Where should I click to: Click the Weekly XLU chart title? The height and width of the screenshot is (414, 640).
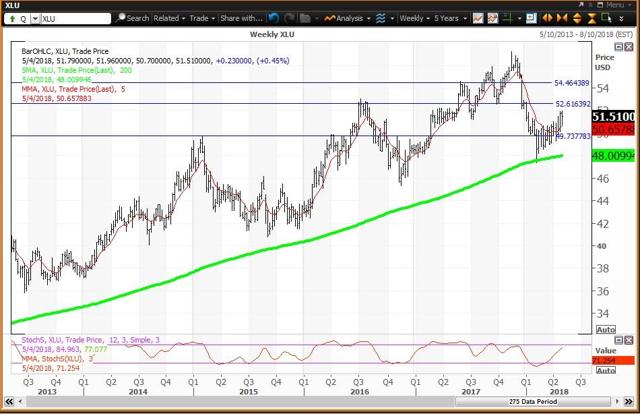[272, 35]
